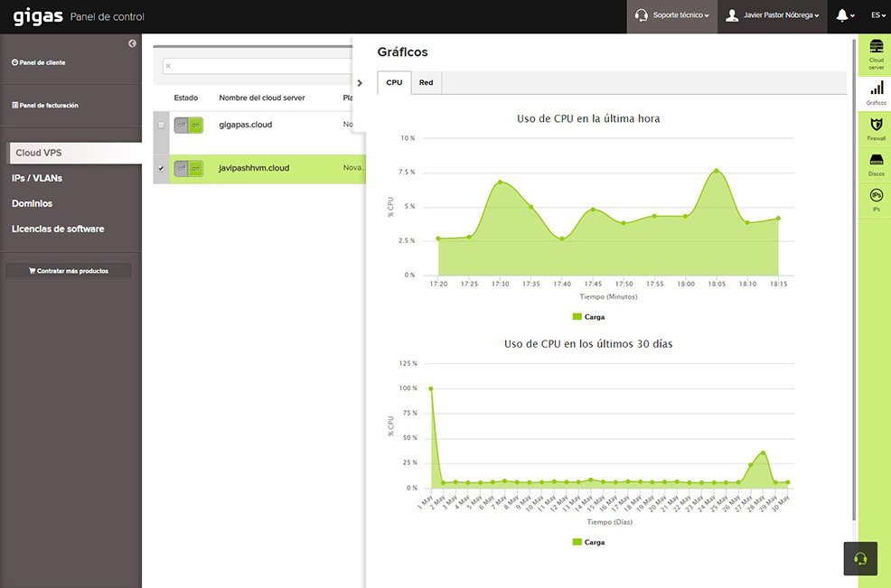Click the Contratar más productos button

click(69, 271)
